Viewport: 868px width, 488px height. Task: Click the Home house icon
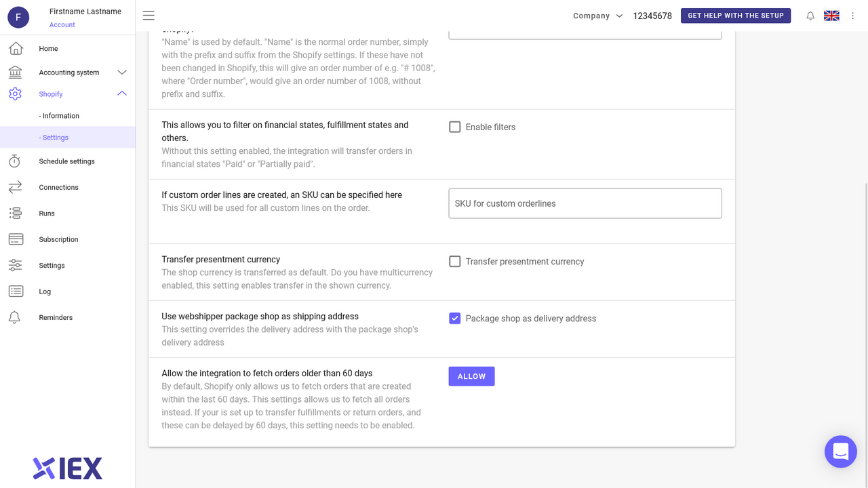(16, 49)
